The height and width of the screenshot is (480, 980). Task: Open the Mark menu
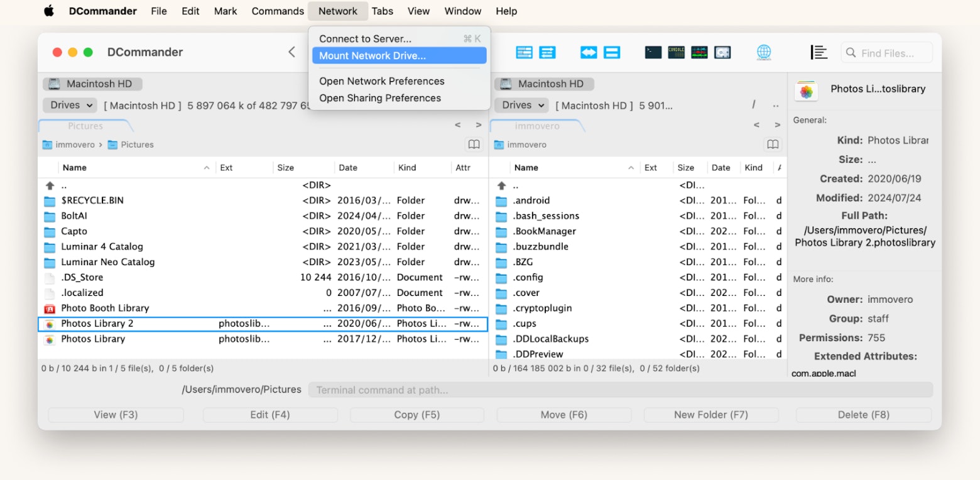(x=226, y=11)
